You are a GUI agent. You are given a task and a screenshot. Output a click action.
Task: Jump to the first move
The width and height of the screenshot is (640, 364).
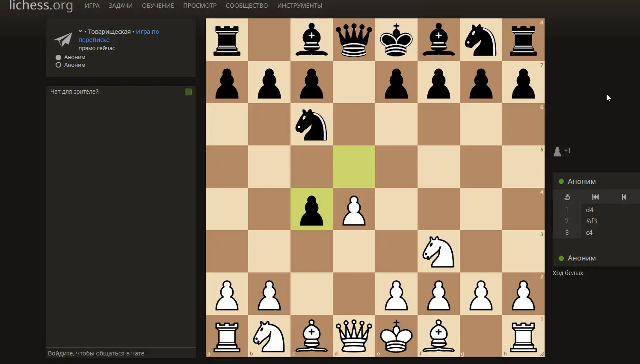(595, 197)
